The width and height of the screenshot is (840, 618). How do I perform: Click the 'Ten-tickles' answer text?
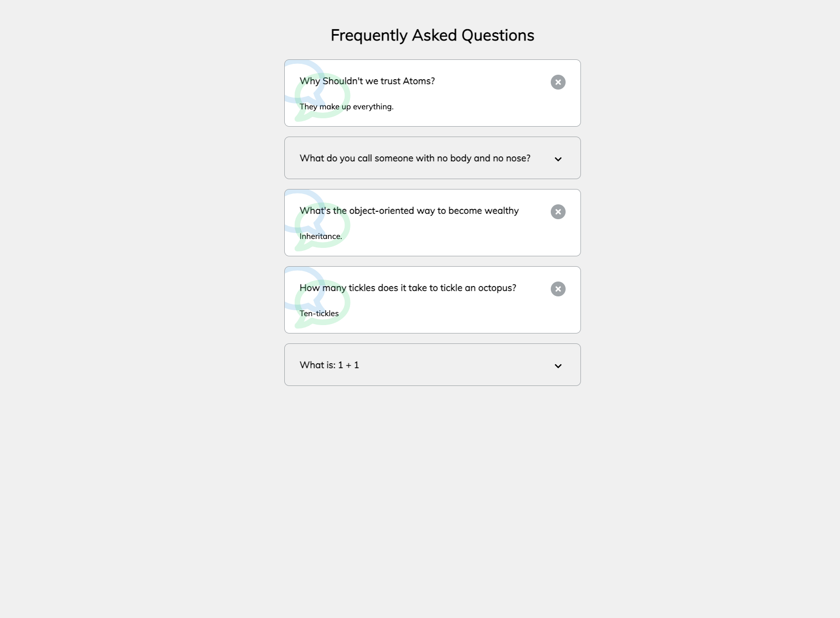[x=319, y=314]
